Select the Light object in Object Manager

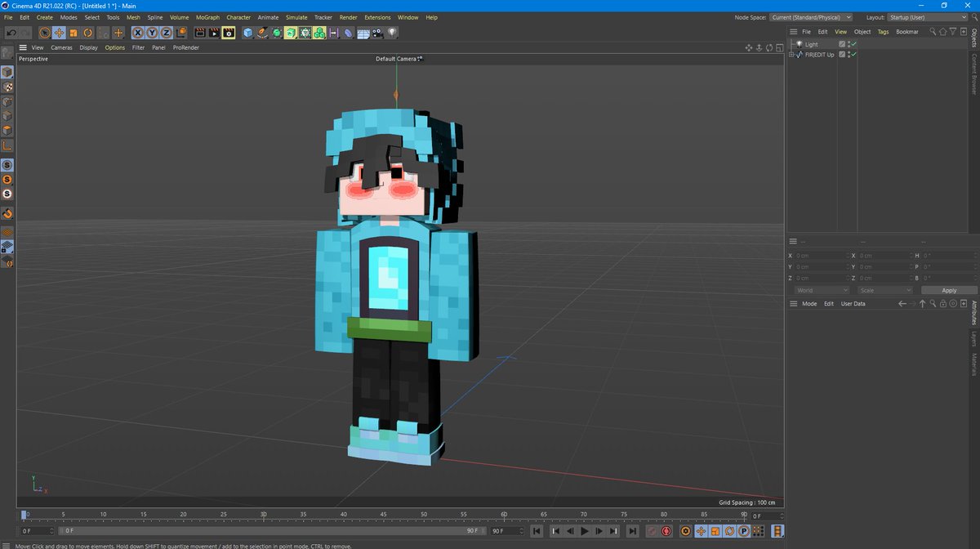click(811, 44)
